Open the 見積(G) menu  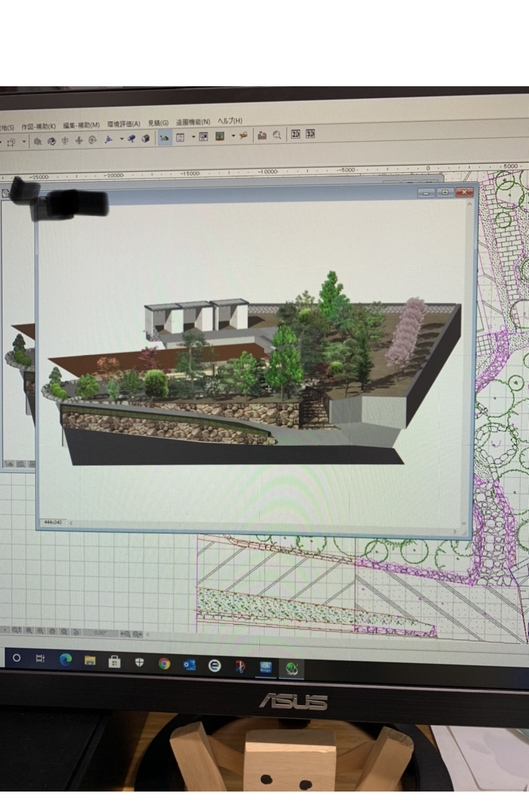point(158,123)
